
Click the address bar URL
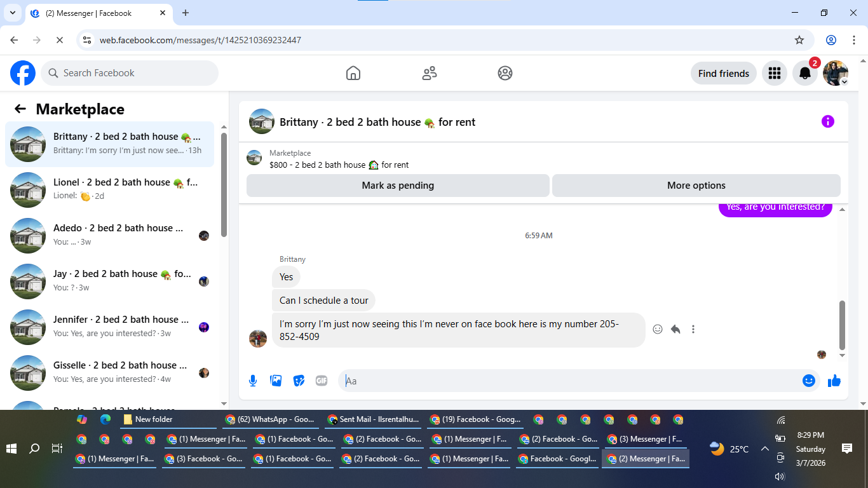(x=200, y=40)
